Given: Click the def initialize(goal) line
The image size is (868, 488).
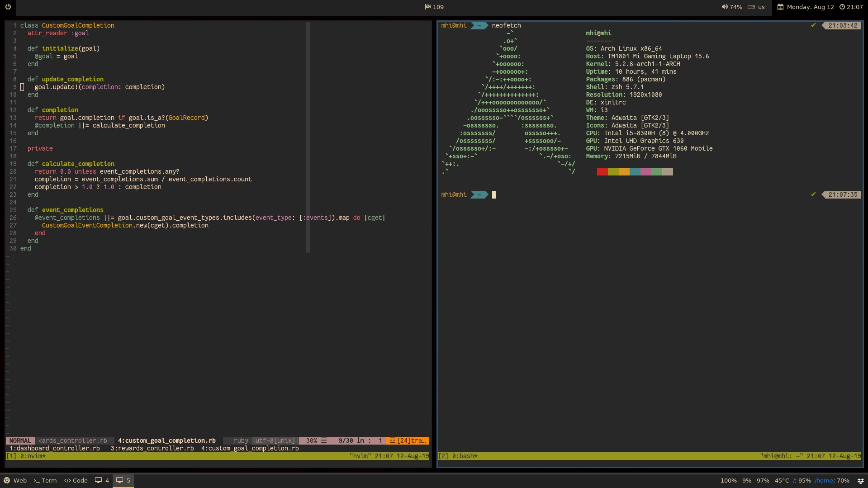Looking at the screenshot, I should click(x=63, y=48).
